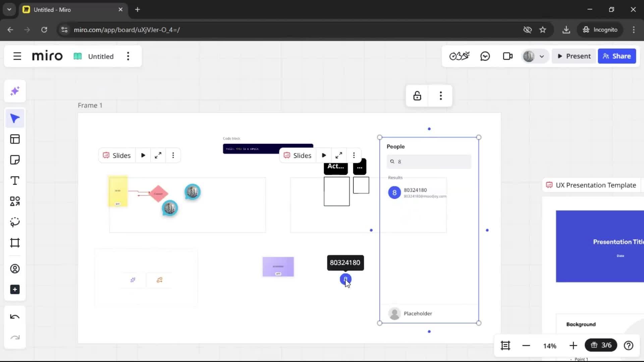
Task: Expand the collaborator avatar dropdown
Action: pos(542,56)
